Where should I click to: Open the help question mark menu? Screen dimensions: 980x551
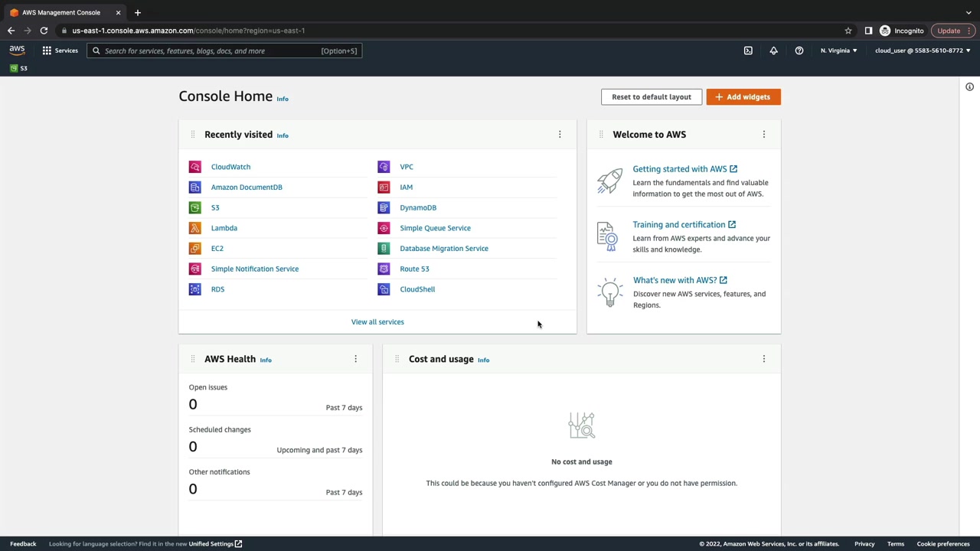(x=799, y=51)
